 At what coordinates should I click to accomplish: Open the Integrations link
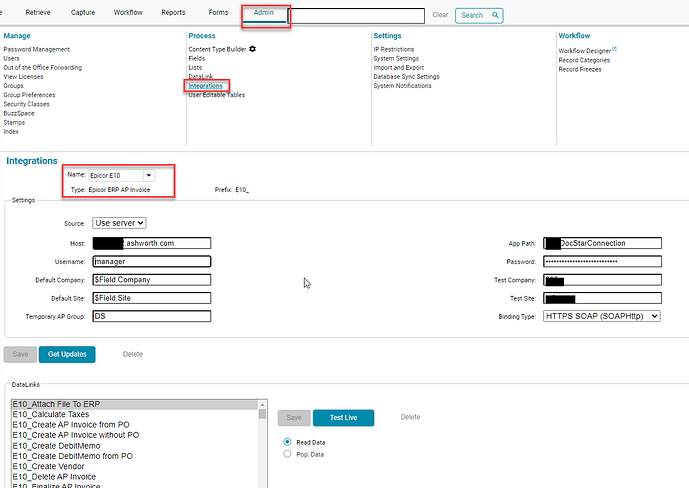point(205,86)
